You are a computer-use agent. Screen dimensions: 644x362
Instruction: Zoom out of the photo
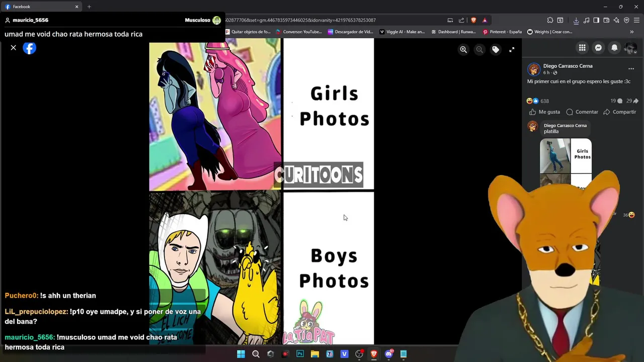pos(479,49)
